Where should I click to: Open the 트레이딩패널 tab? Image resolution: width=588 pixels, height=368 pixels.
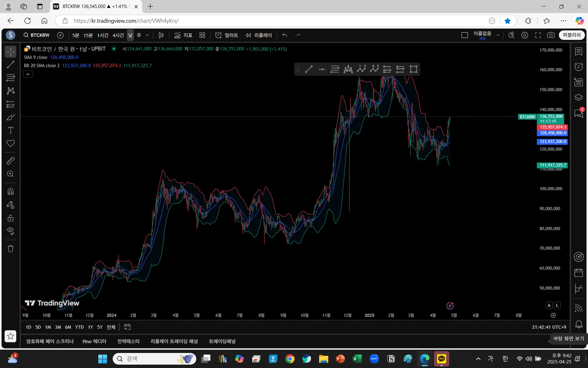tap(222, 341)
